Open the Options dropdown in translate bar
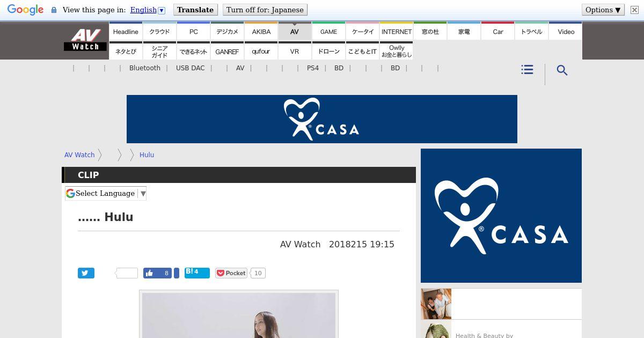Screen dimensions: 644x338 (x=603, y=10)
